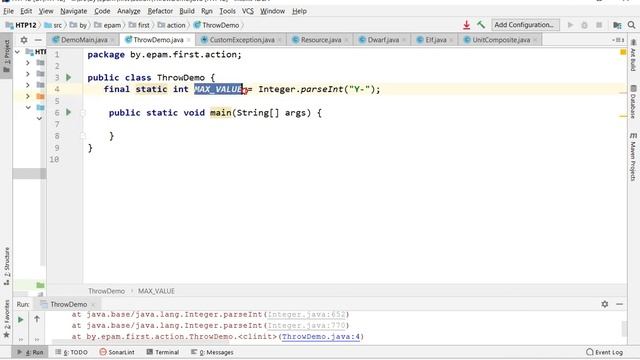Expand the orange folder tree node

click(28, 96)
